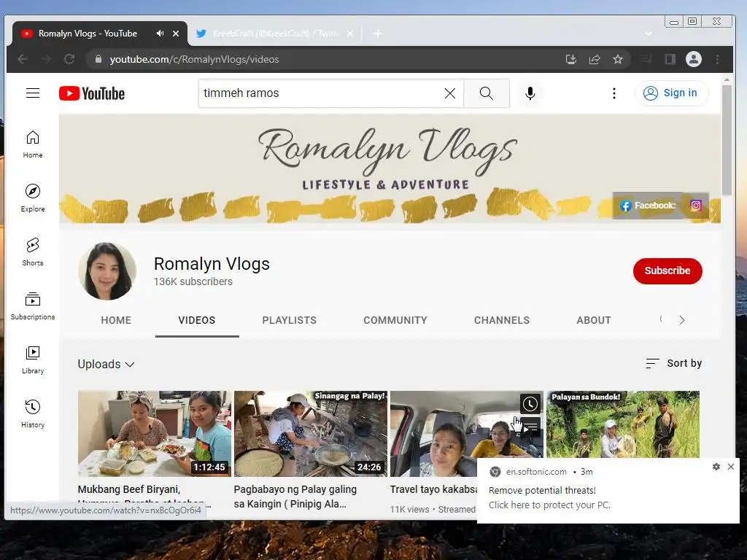Image resolution: width=747 pixels, height=560 pixels.
Task: Open YouTube settings three-dot menu
Action: coord(614,93)
